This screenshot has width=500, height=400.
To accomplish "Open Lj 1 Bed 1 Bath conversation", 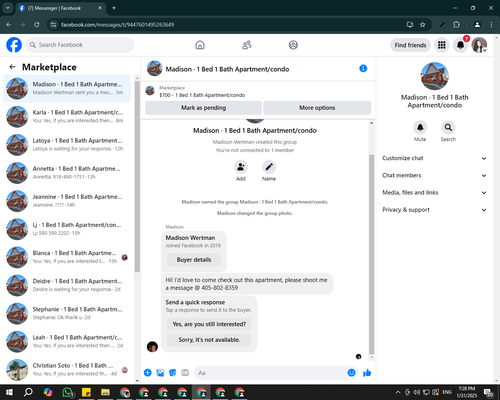I will click(67, 229).
